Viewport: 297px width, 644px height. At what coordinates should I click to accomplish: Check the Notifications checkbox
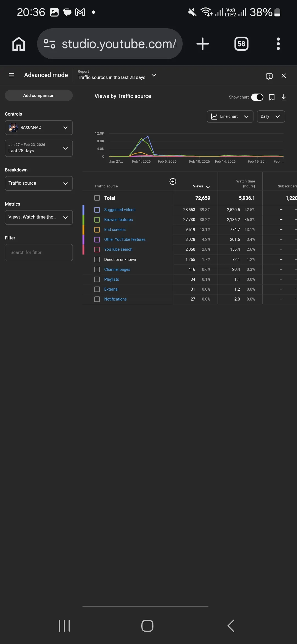pyautogui.click(x=97, y=299)
